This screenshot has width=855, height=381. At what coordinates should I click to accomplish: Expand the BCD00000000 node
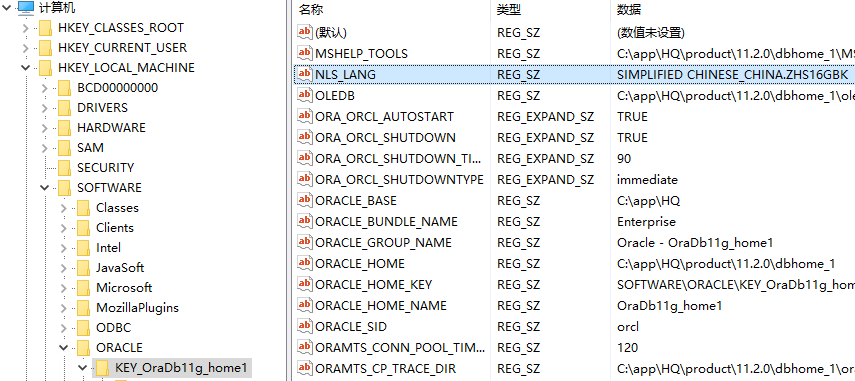coord(45,88)
